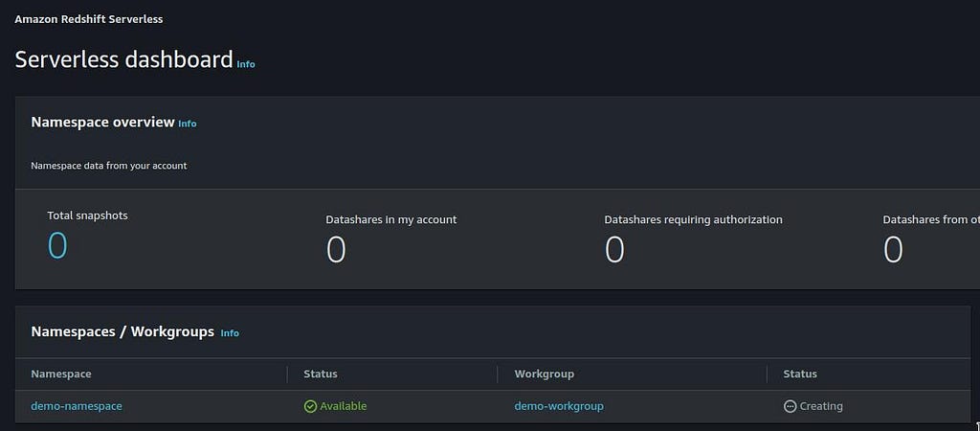980x431 pixels.
Task: Click Amazon Redshift Serverless breadcrumb text
Action: coord(89,19)
